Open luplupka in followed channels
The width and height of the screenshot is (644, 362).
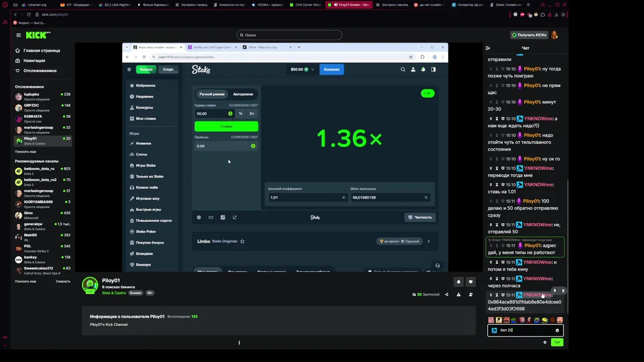click(x=43, y=96)
